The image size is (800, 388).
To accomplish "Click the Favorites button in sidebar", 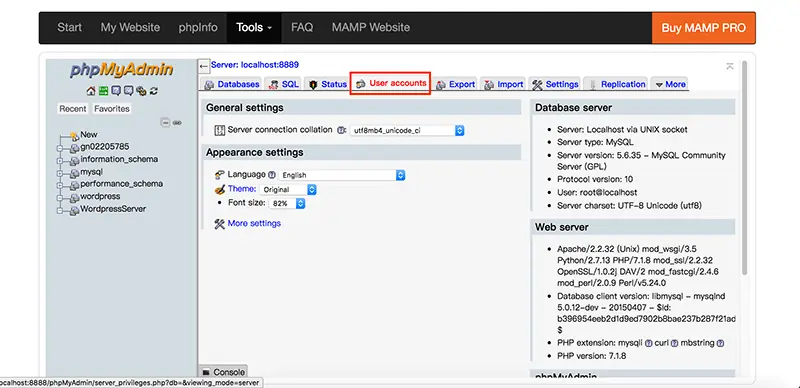I will pos(112,109).
